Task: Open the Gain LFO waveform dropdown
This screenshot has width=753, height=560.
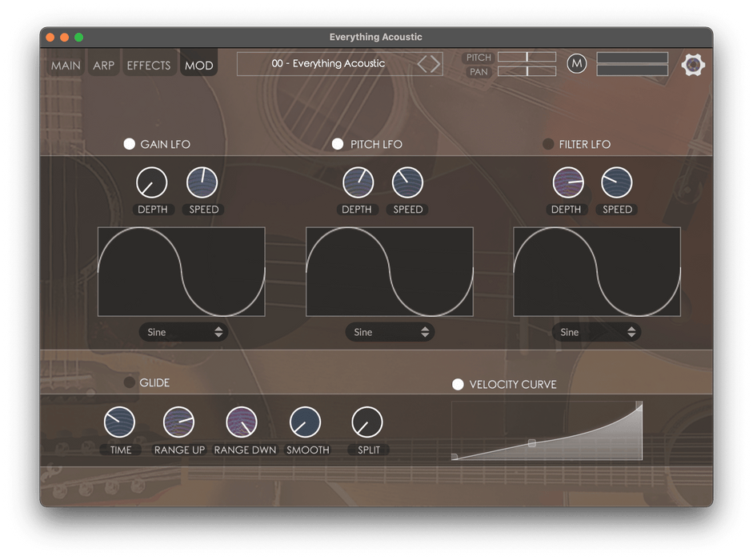Action: 183,332
